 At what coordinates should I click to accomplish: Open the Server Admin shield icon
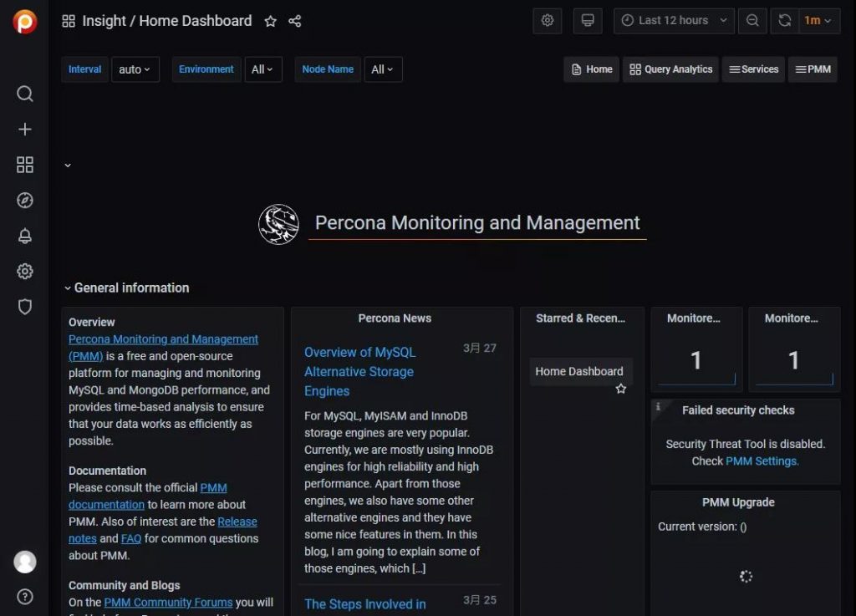click(24, 307)
